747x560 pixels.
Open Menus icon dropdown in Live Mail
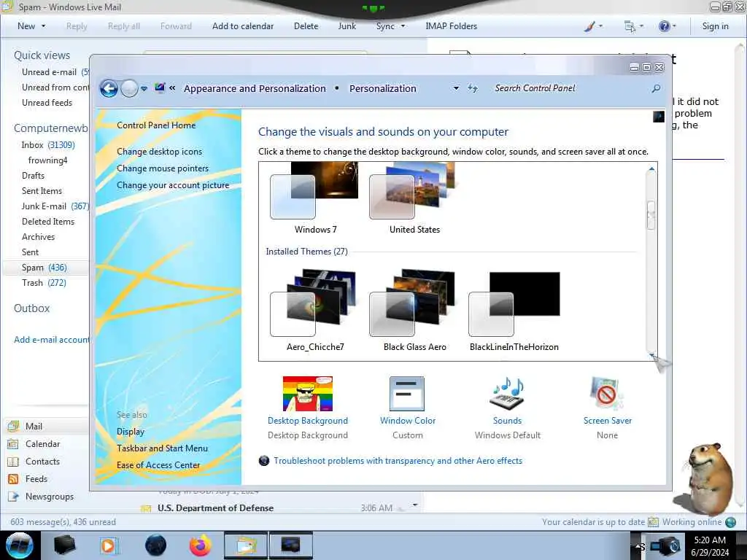coord(634,26)
